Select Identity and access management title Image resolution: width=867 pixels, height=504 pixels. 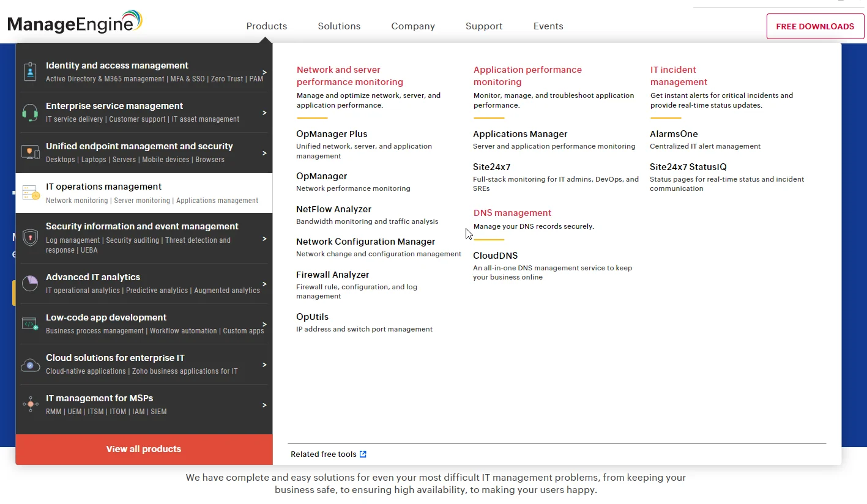[x=117, y=65]
